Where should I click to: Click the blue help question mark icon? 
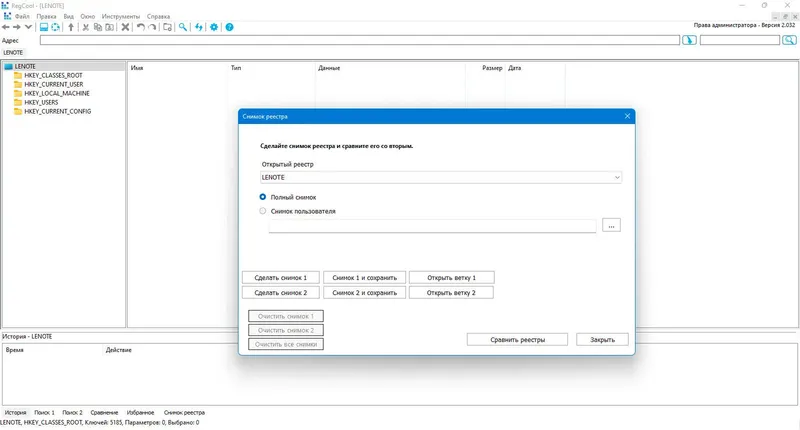(x=230, y=27)
